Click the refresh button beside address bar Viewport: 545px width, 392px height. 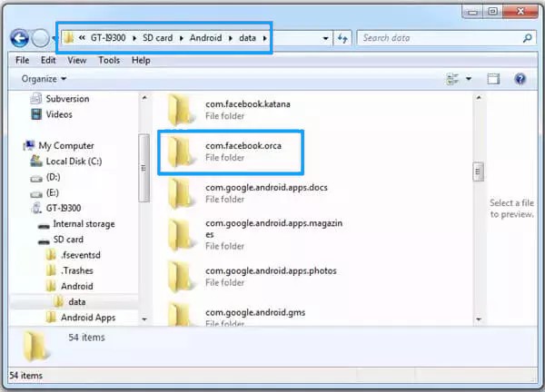click(x=342, y=39)
